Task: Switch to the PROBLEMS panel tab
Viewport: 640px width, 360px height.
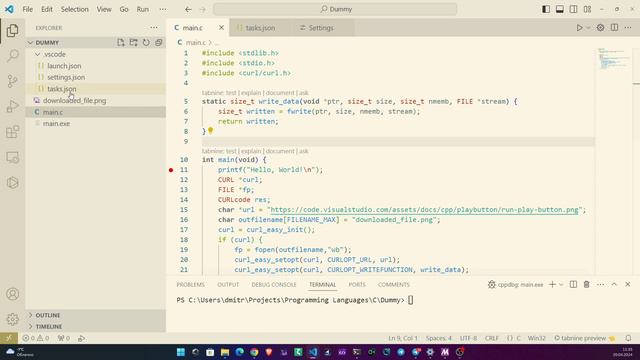Action: (x=191, y=284)
